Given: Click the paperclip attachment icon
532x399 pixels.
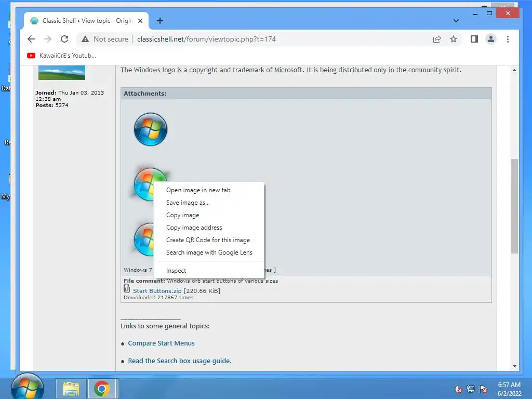Looking at the screenshot, I should tap(127, 289).
